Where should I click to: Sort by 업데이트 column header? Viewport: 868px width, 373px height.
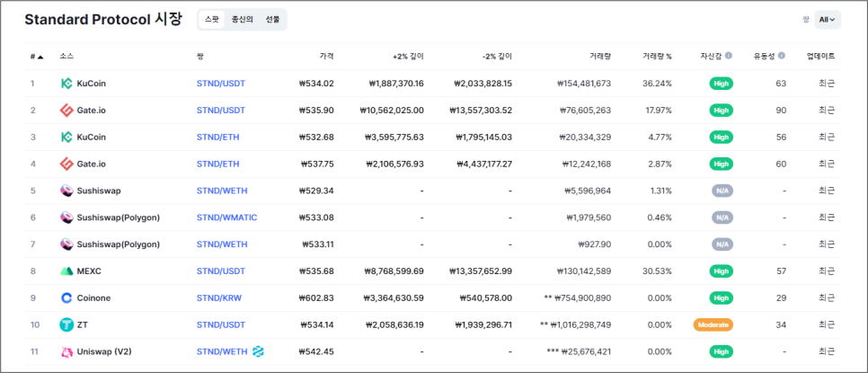coord(820,57)
